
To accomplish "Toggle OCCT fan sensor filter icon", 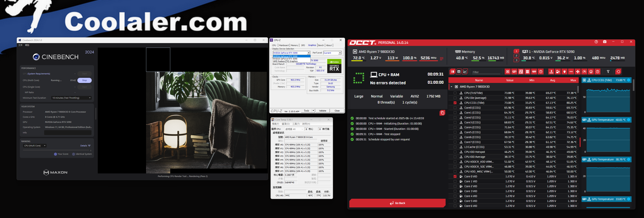I will 578,72.
